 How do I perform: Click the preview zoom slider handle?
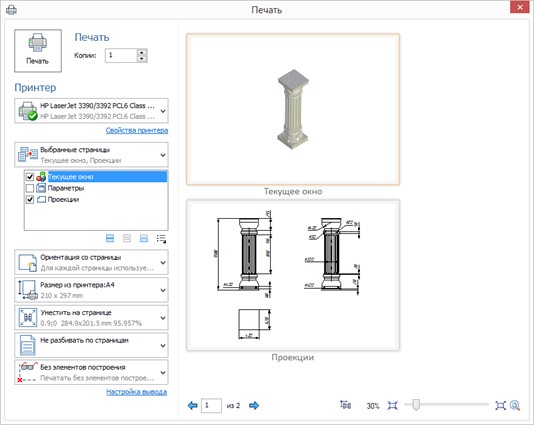pos(415,405)
